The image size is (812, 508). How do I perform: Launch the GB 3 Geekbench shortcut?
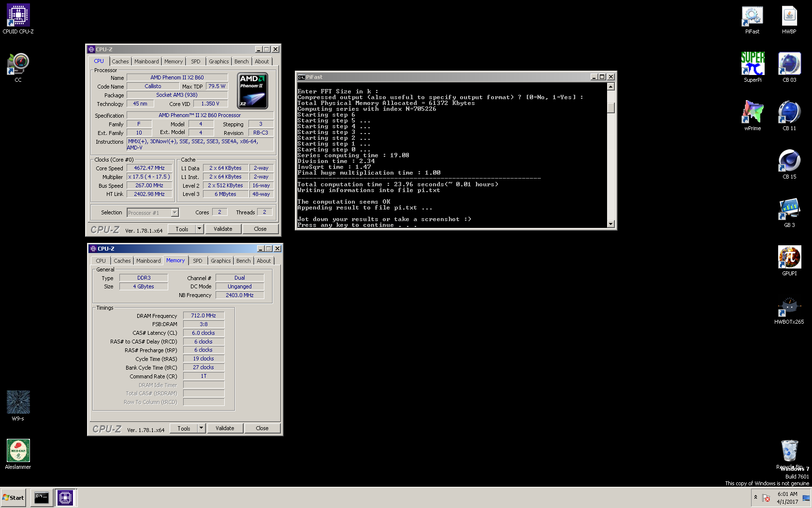789,213
